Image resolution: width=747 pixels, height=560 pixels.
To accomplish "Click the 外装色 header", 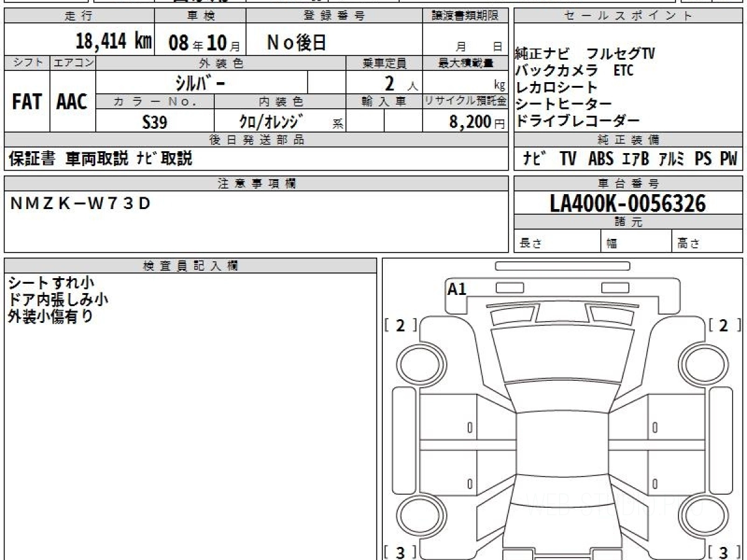I will click(x=221, y=63).
